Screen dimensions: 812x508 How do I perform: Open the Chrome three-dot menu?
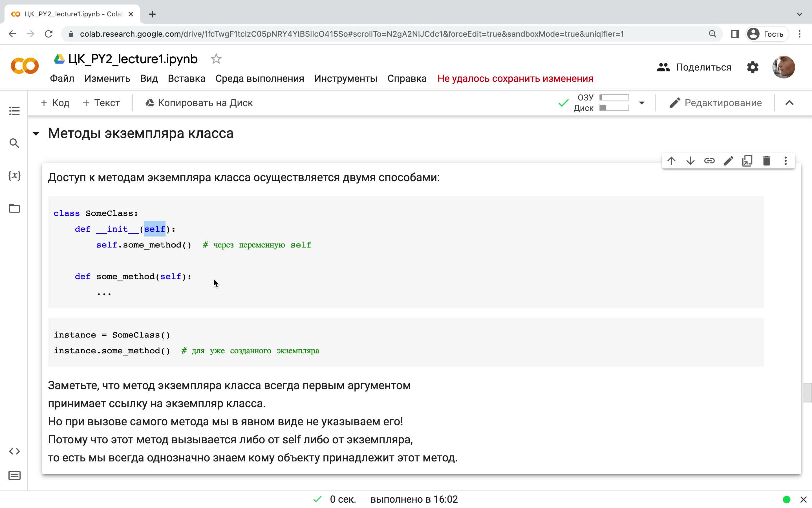[800, 34]
